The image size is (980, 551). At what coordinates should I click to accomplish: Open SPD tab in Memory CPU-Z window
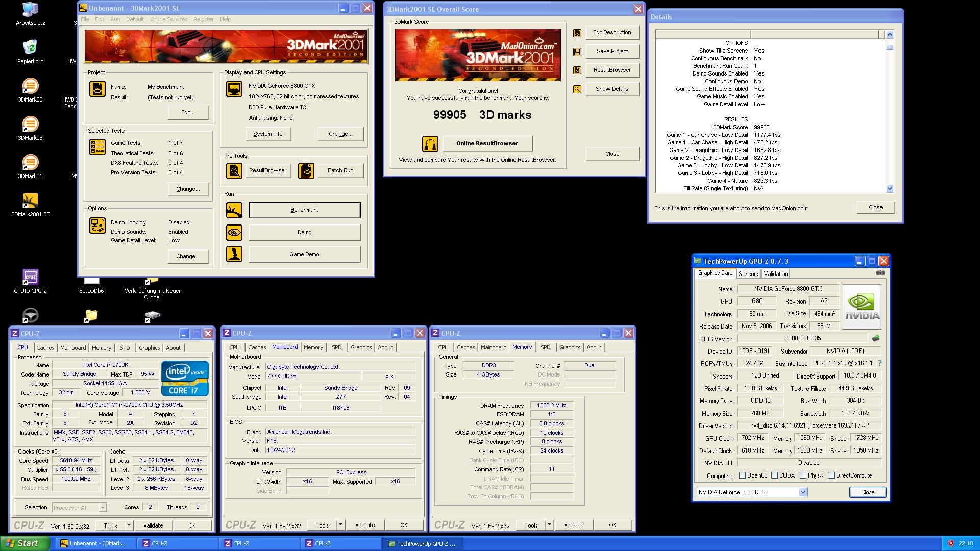click(546, 347)
